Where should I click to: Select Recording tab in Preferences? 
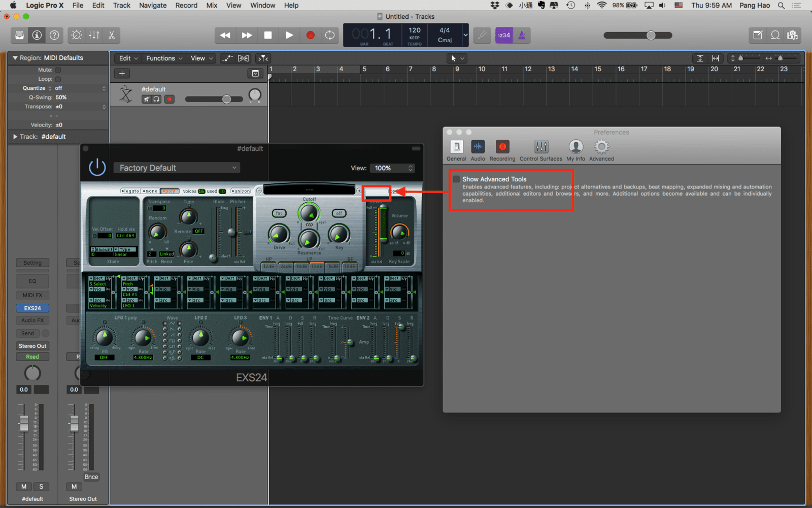tap(502, 150)
